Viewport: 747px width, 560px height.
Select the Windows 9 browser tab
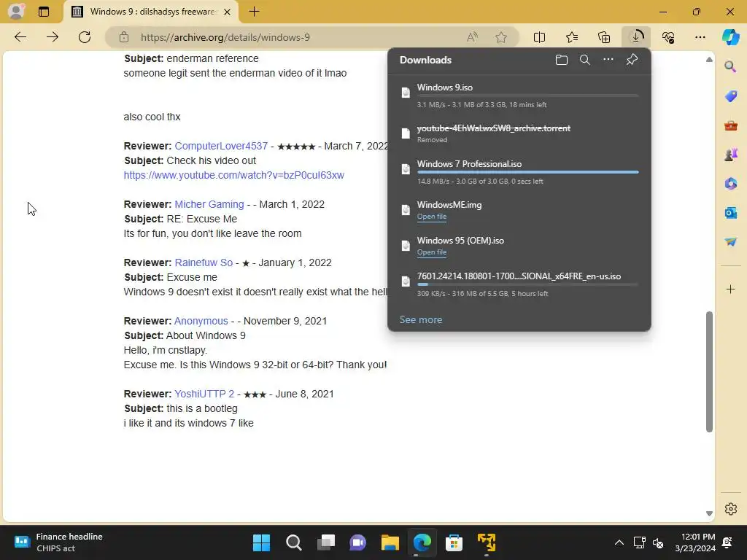tap(151, 12)
